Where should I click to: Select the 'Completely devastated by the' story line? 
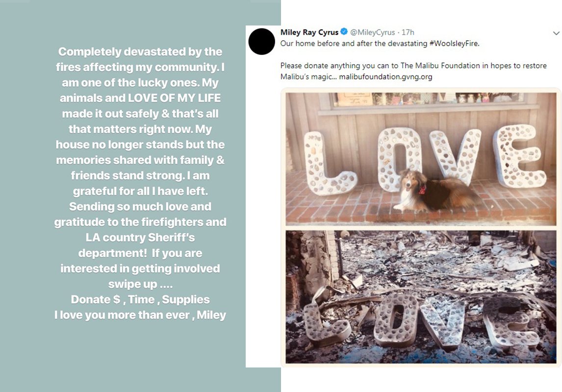click(140, 51)
